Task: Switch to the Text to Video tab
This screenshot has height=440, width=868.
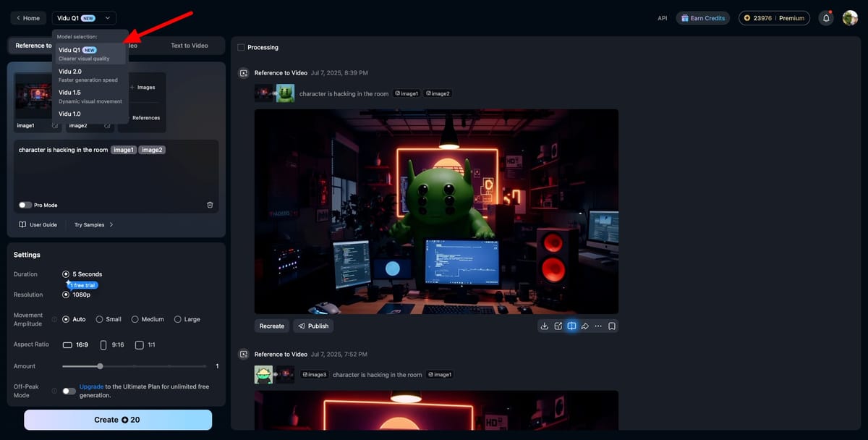Action: click(189, 46)
